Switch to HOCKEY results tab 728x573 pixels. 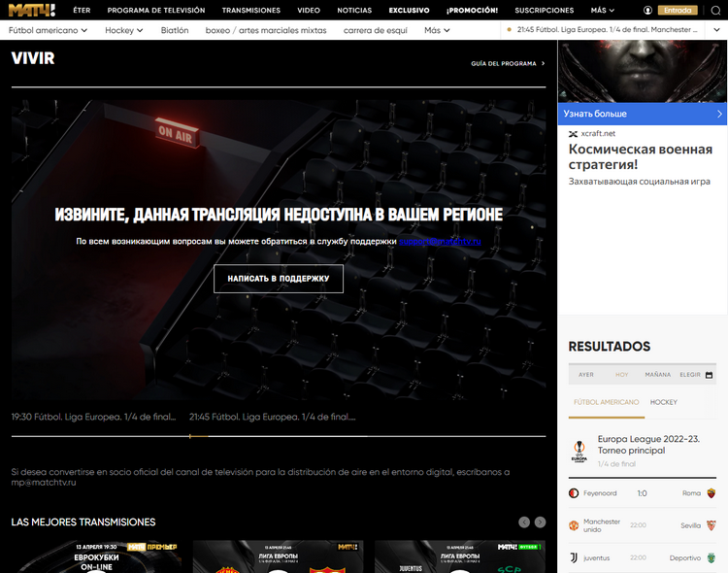click(x=664, y=402)
